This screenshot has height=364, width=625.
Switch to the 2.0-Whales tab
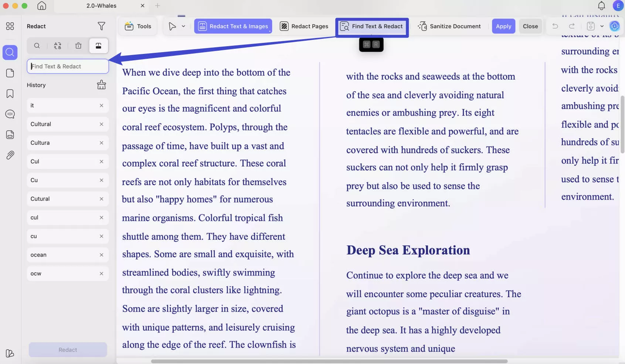coord(101,6)
